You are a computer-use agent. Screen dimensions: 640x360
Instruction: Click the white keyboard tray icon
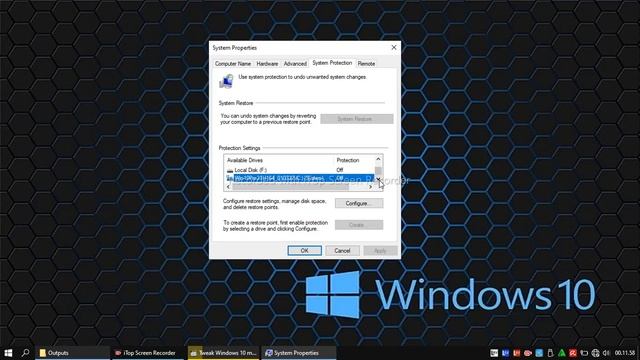[x=494, y=353]
